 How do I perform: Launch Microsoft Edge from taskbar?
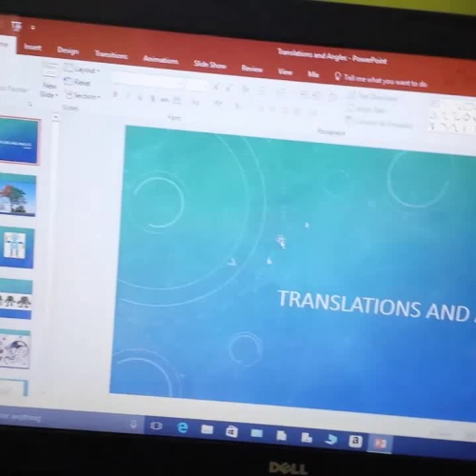coord(183,427)
